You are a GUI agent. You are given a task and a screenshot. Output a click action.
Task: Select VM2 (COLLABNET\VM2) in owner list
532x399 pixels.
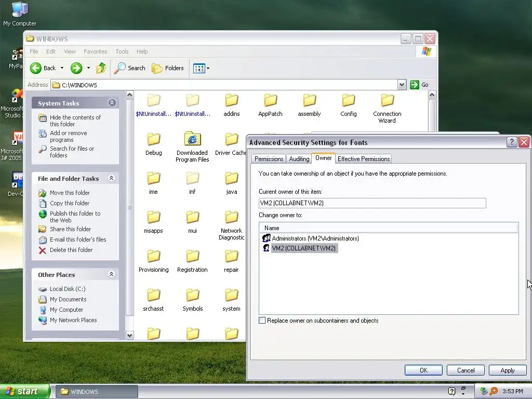303,248
